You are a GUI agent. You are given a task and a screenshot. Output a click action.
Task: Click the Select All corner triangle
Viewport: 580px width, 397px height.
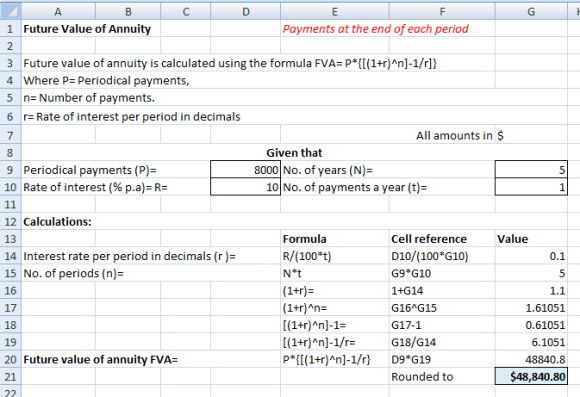(10, 11)
